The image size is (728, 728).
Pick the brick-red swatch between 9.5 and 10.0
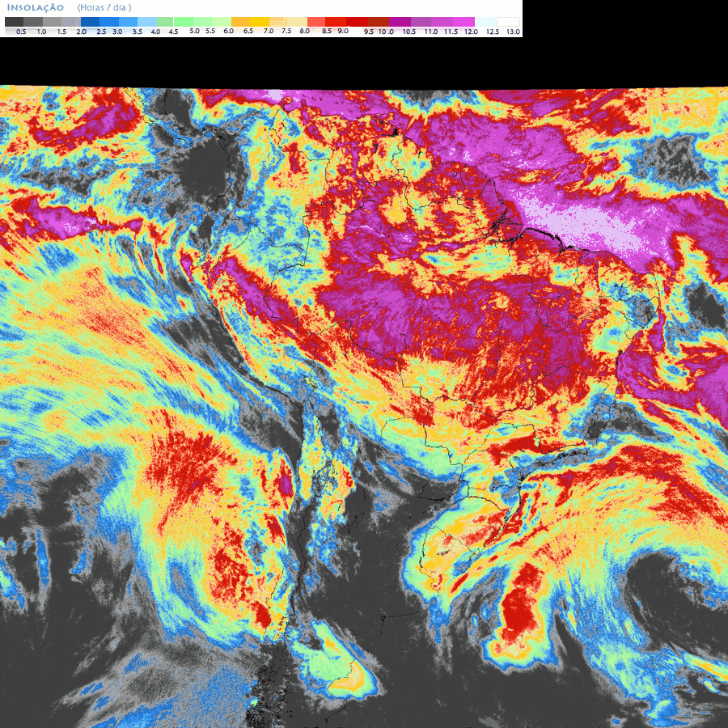(379, 22)
